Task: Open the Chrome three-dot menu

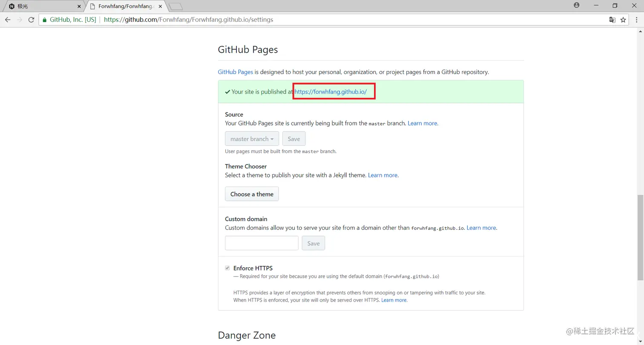Action: 635,20
